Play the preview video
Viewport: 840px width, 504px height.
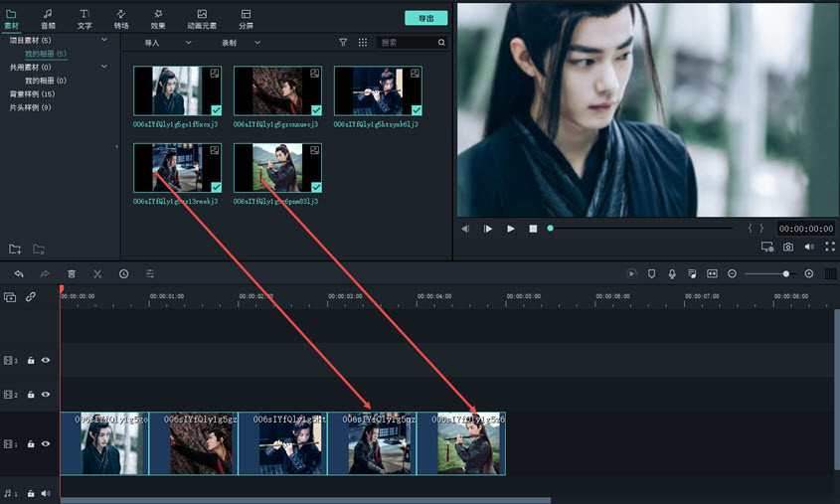coord(511,229)
